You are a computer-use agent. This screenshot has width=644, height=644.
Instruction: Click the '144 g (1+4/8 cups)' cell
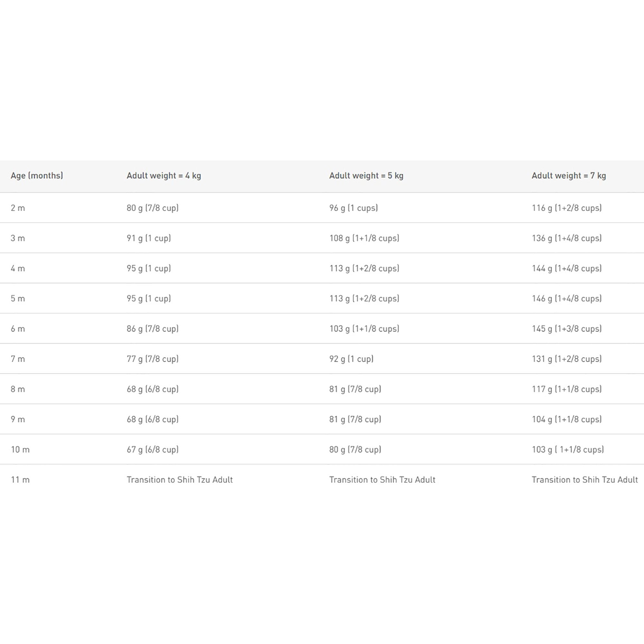[566, 268]
